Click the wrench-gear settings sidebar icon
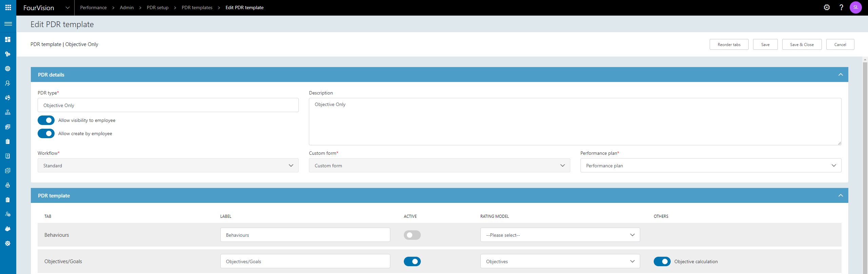This screenshot has height=274, width=868. click(8, 244)
